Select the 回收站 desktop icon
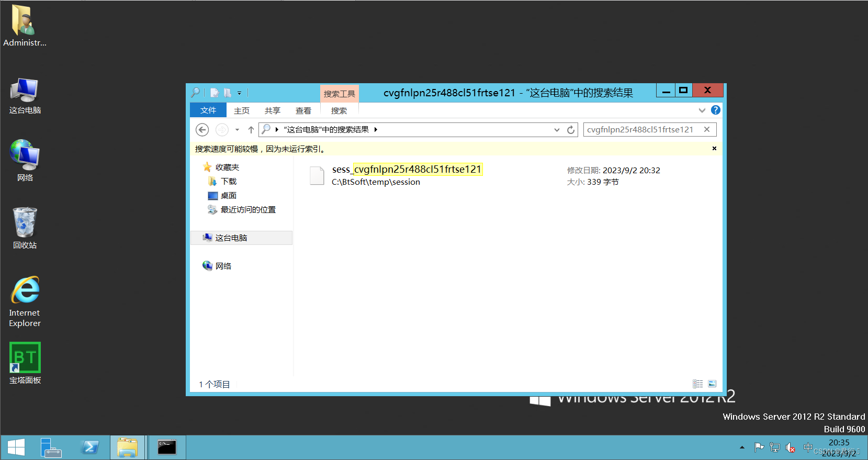This screenshot has height=460, width=868. pos(25,228)
